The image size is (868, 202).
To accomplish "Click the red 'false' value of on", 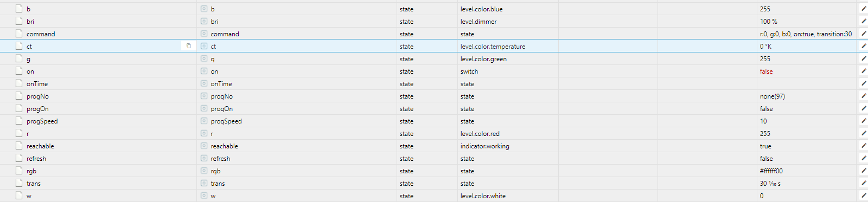I will 766,71.
